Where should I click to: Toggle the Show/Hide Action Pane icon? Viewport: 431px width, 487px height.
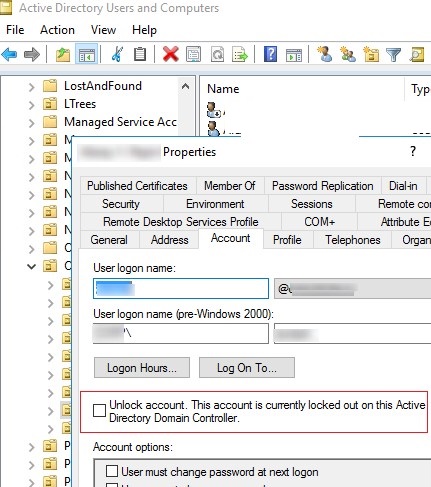tap(294, 54)
